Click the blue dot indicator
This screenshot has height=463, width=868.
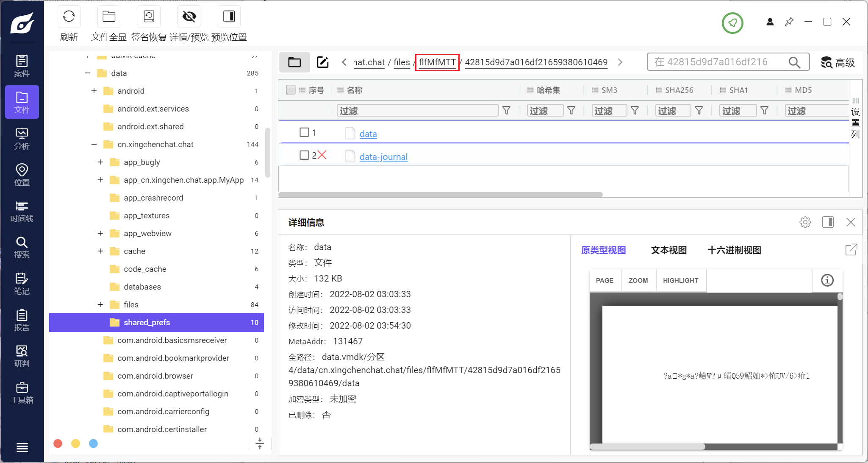click(x=94, y=443)
